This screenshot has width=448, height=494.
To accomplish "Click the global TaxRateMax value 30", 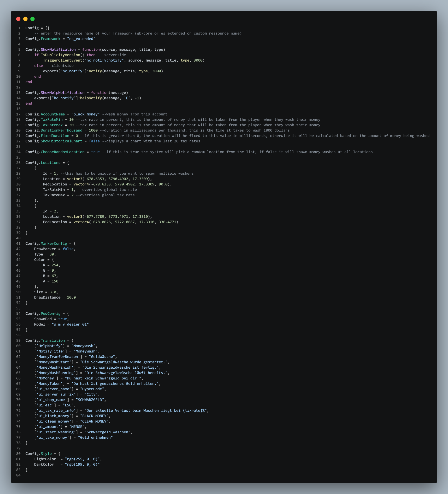I will point(71,125).
